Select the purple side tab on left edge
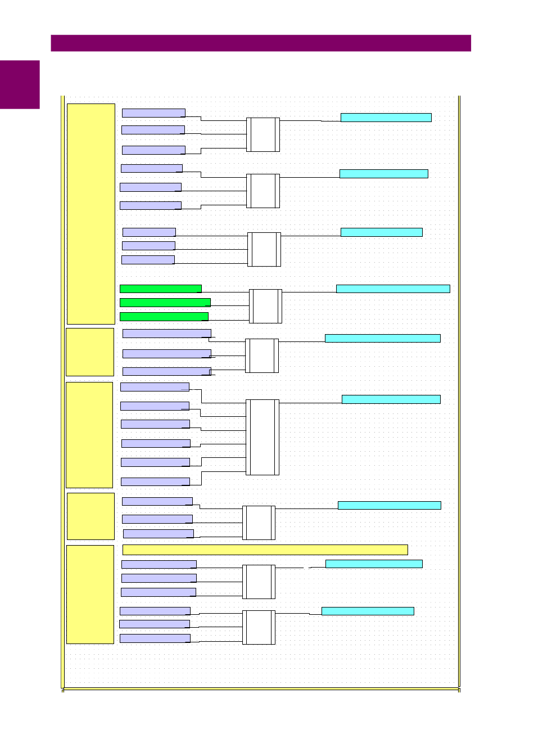Viewport: 534px width, 756px height. pyautogui.click(x=20, y=84)
